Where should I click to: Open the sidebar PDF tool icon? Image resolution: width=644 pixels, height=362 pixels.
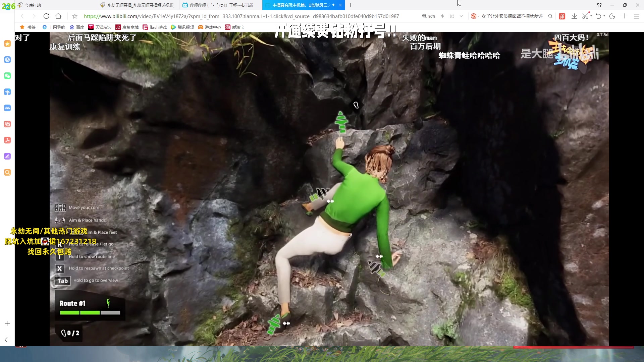[x=7, y=140]
